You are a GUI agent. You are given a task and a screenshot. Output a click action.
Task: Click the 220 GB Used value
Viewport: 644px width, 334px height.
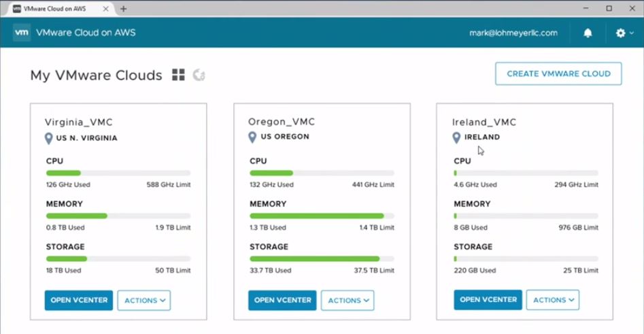tap(475, 270)
